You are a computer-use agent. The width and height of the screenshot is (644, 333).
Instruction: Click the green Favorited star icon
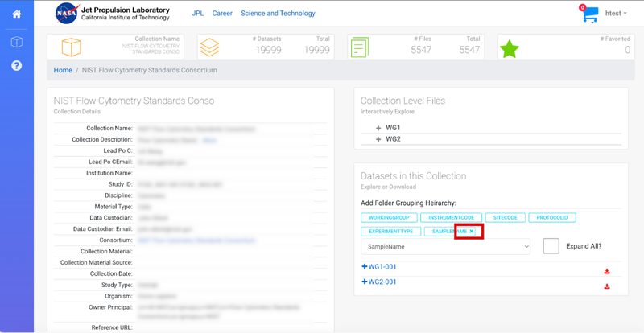point(510,48)
